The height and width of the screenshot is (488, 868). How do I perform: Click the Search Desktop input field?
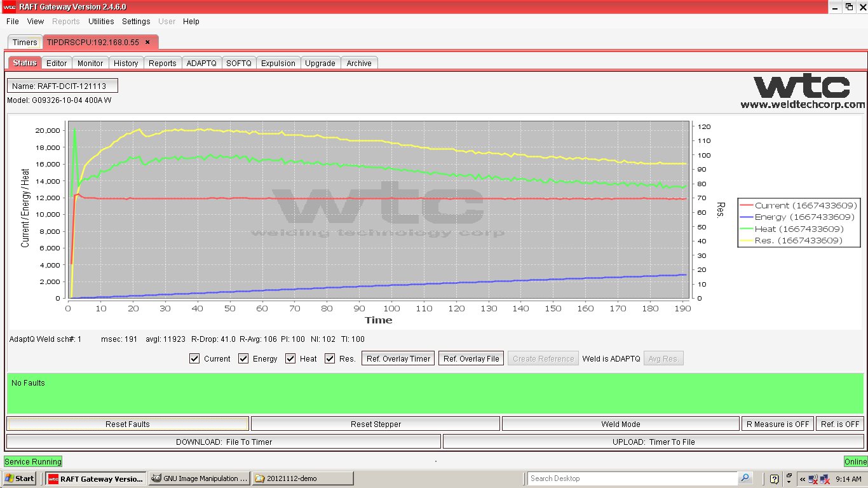click(633, 478)
